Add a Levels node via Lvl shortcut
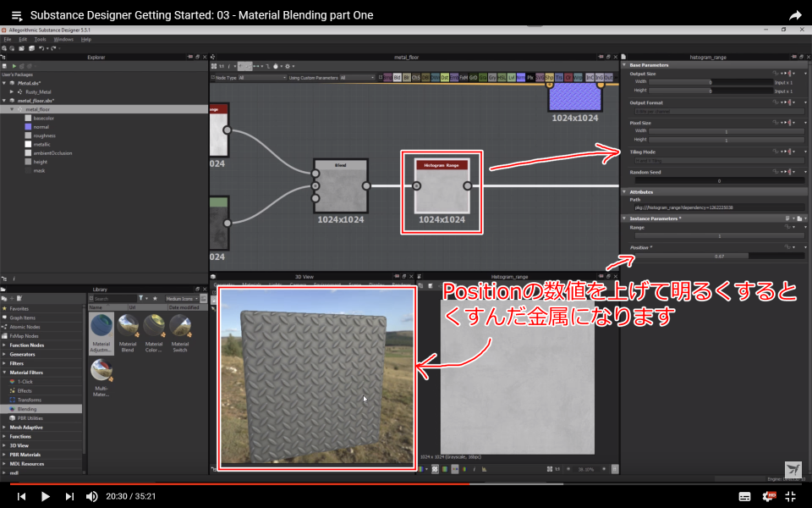The image size is (812, 508). 511,78
